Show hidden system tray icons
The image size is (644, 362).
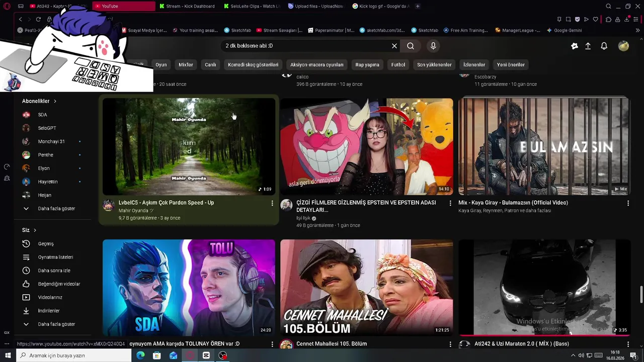pyautogui.click(x=573, y=355)
